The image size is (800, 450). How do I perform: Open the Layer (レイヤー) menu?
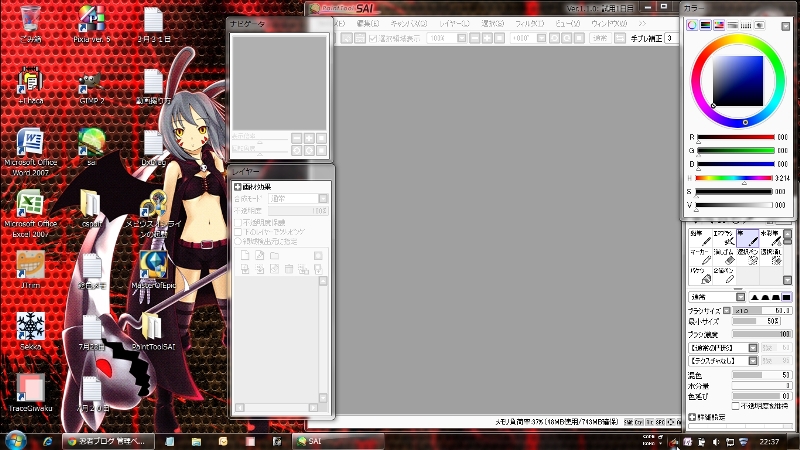(x=454, y=23)
